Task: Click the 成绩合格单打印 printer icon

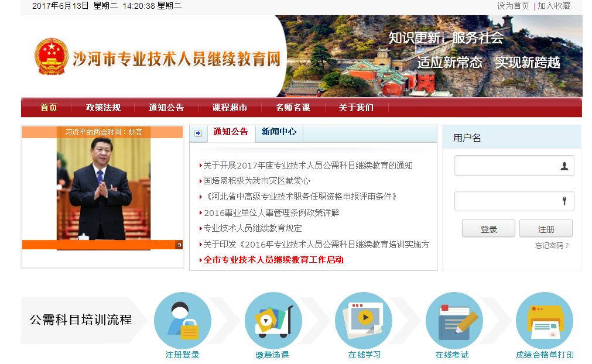Action: [x=544, y=321]
